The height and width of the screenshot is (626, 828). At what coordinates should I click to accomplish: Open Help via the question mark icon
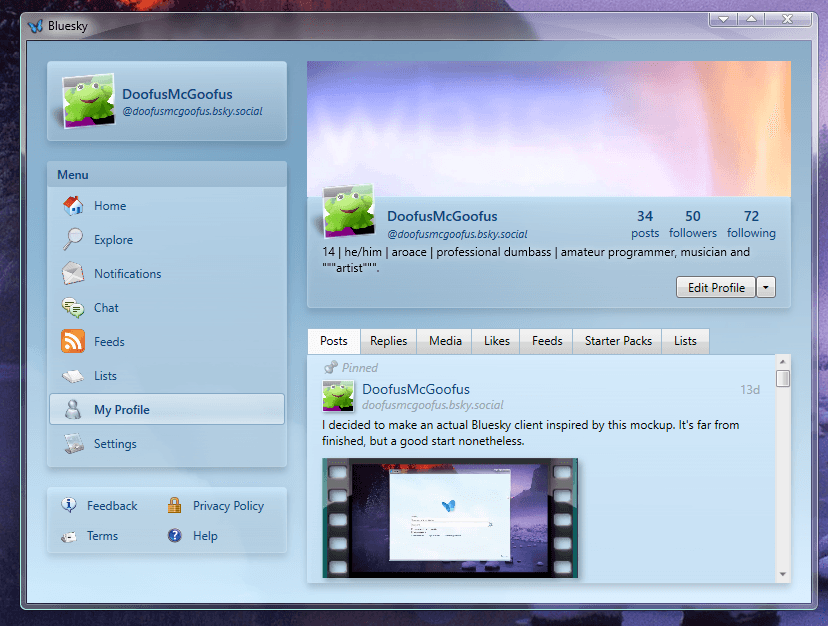[173, 535]
